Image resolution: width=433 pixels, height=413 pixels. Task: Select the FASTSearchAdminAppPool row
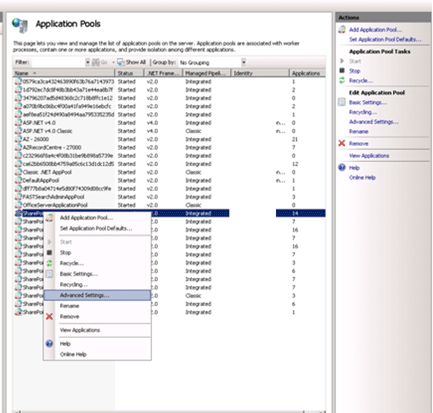pyautogui.click(x=169, y=197)
